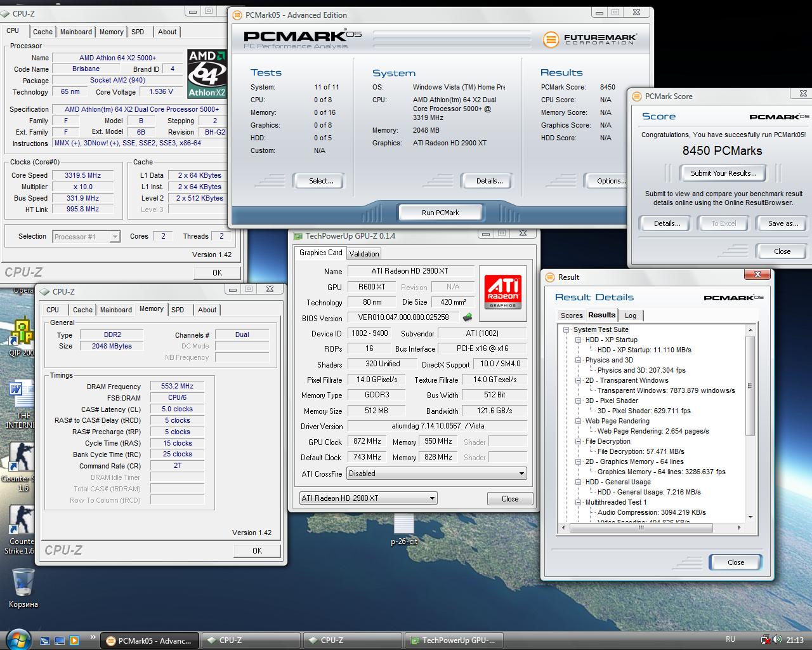
Task: Click the Result tree vertical scrollbar thumb
Action: [x=750, y=385]
